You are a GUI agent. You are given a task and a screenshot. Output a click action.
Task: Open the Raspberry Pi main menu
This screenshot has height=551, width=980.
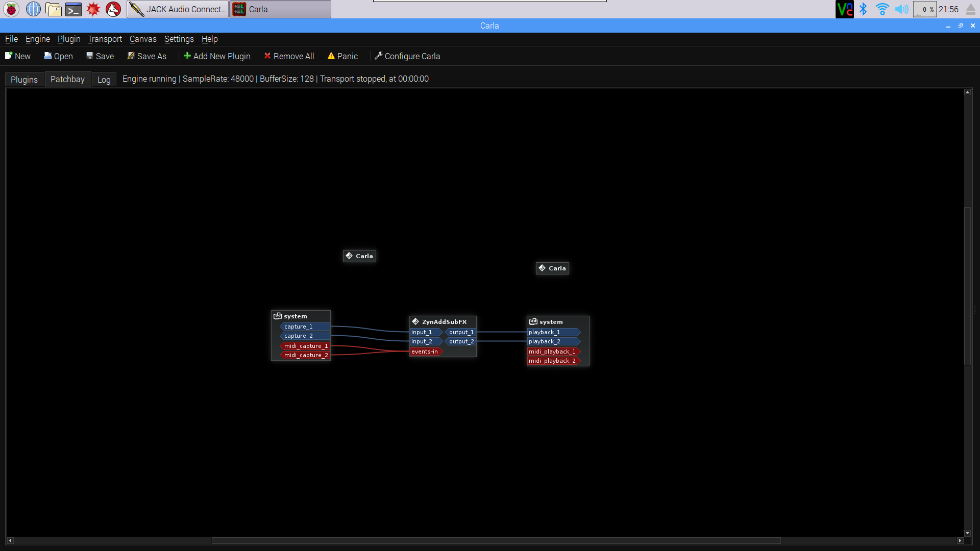pyautogui.click(x=11, y=9)
